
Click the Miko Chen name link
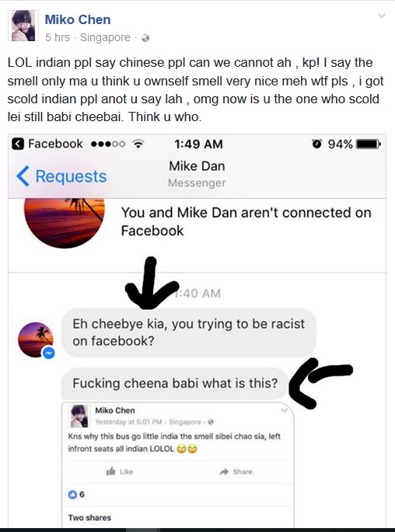pos(78,19)
